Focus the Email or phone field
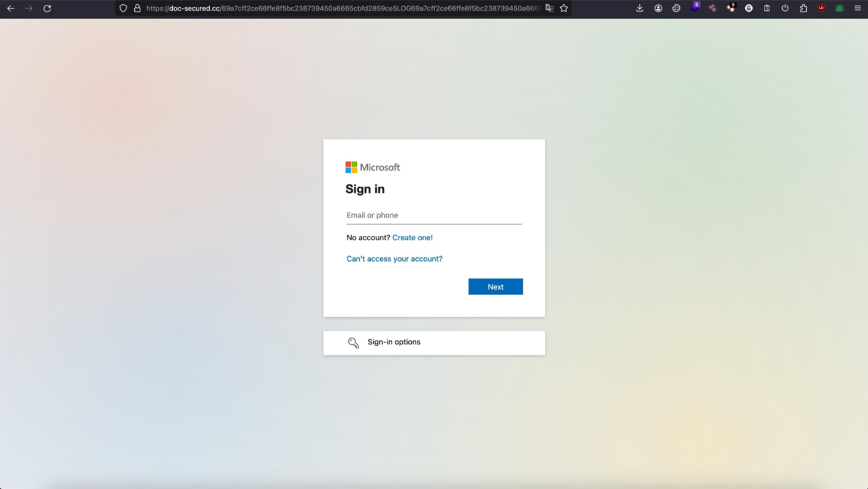868x489 pixels. click(434, 215)
